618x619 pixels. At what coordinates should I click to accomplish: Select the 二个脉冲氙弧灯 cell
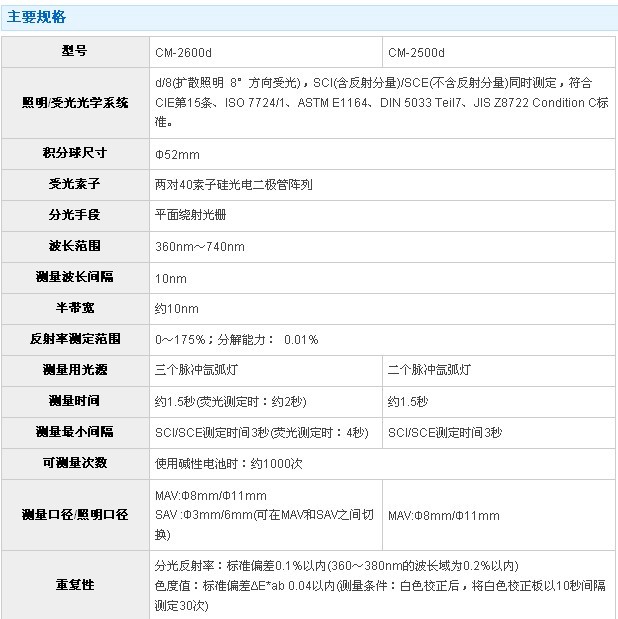(429, 370)
